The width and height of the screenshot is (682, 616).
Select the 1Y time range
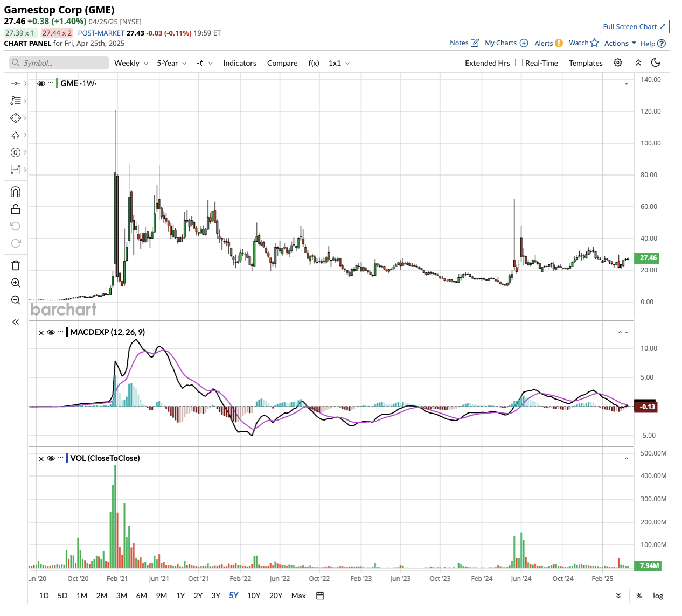pyautogui.click(x=180, y=596)
